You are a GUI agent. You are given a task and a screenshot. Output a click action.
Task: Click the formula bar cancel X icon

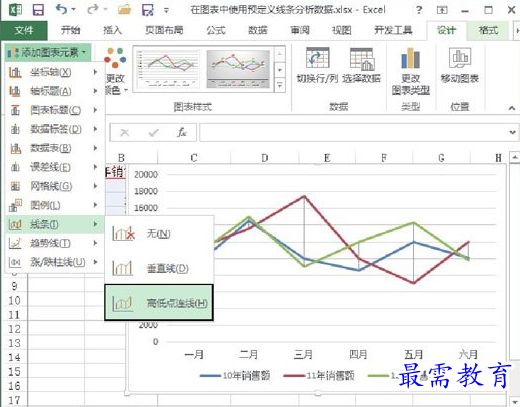(x=125, y=133)
